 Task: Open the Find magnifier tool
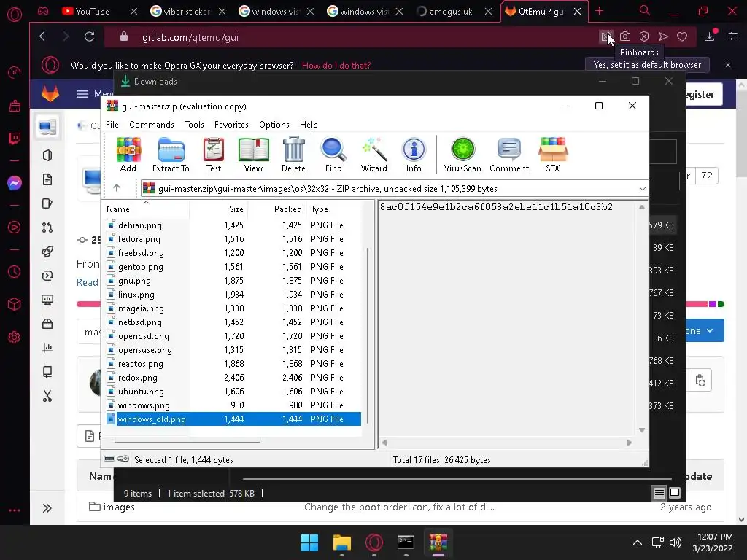333,155
